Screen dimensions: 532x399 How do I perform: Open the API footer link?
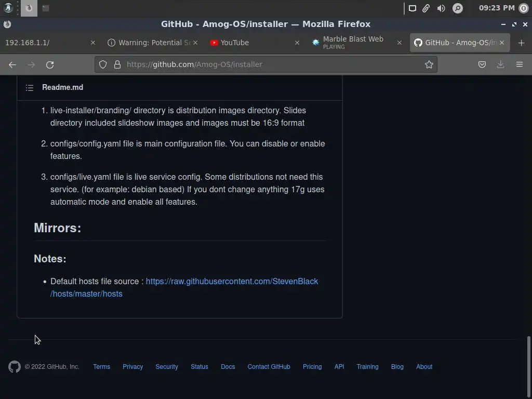click(x=339, y=367)
